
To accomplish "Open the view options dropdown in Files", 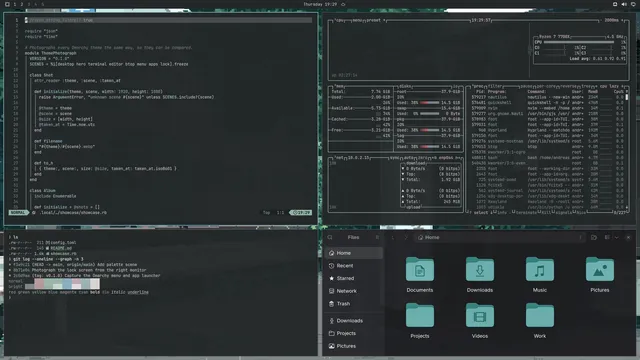I will coord(616,237).
